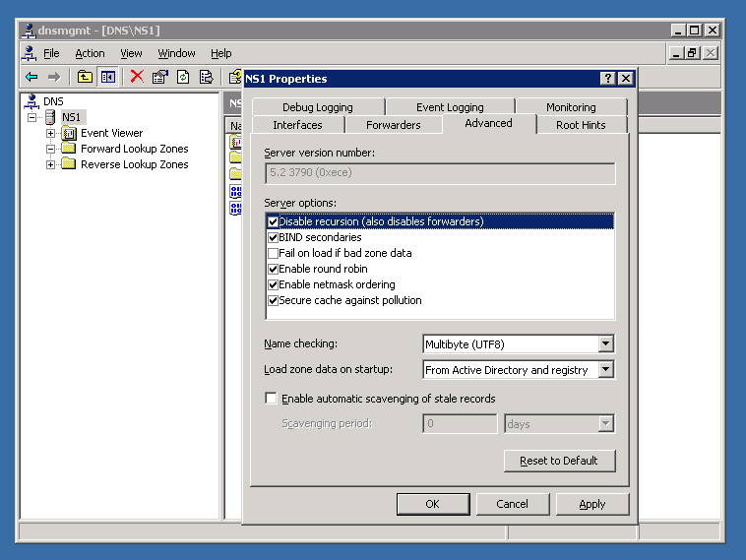Open the View menu
The height and width of the screenshot is (560, 746).
(131, 53)
